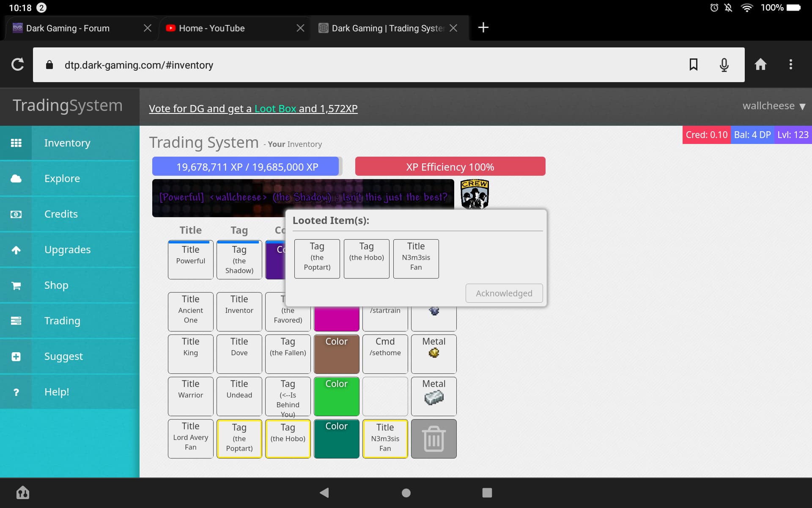Select Title Ancient One inventory item
This screenshot has height=508, width=812.
click(x=191, y=312)
